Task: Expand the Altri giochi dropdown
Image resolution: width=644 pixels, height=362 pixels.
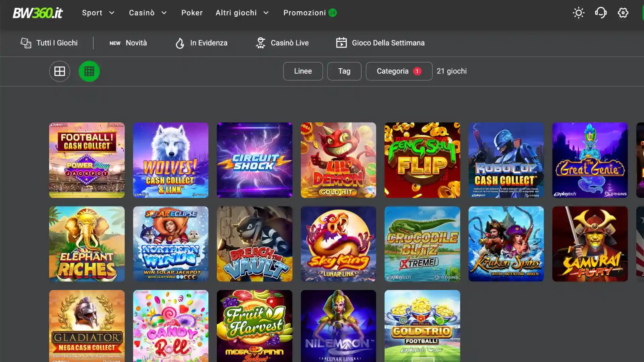Action: (243, 13)
